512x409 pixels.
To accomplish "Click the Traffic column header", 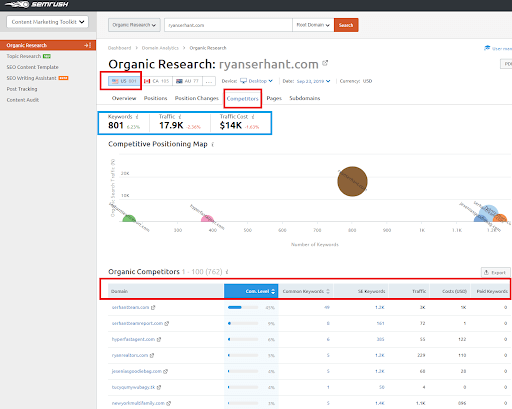I will [409, 291].
